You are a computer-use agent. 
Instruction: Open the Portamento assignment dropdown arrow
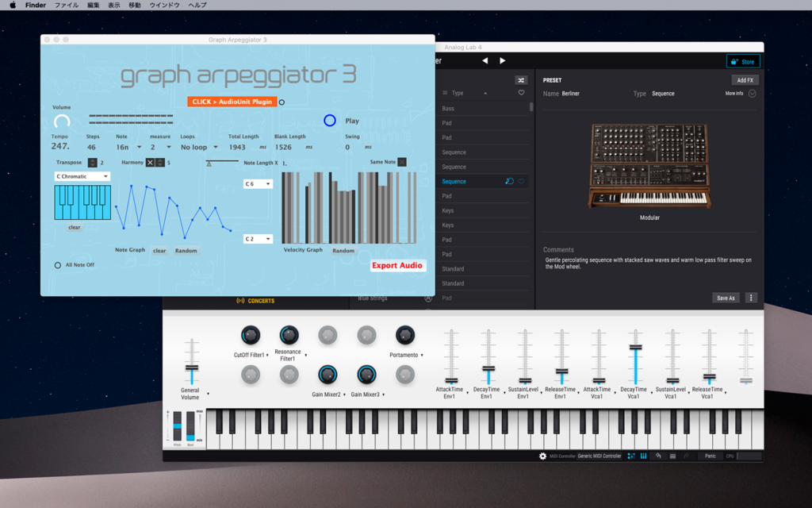[x=422, y=355]
